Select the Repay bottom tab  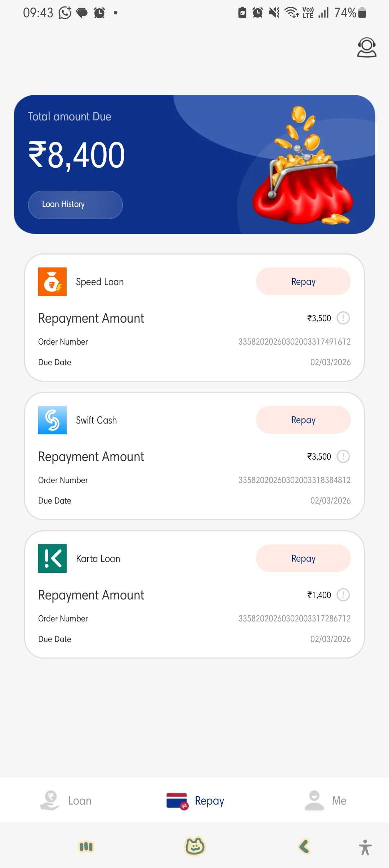[x=195, y=801]
